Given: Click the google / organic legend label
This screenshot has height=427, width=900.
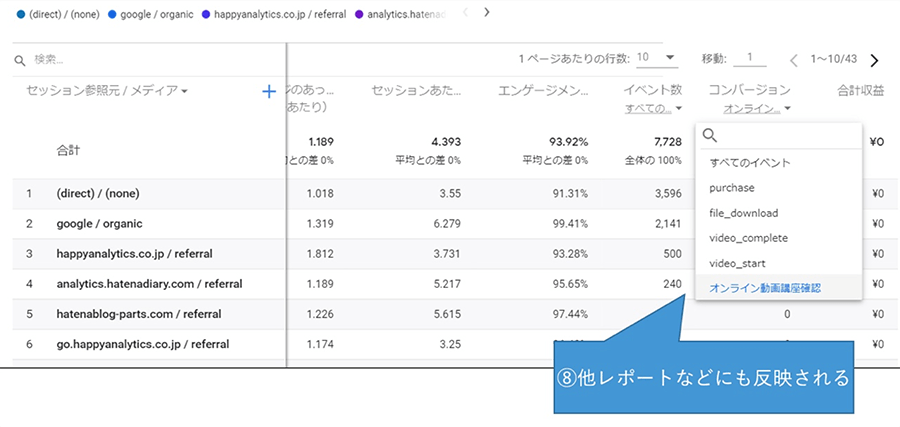Looking at the screenshot, I should coord(157,14).
